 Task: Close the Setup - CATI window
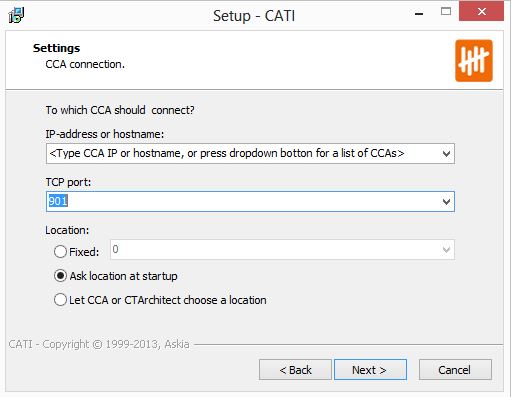tap(481, 11)
